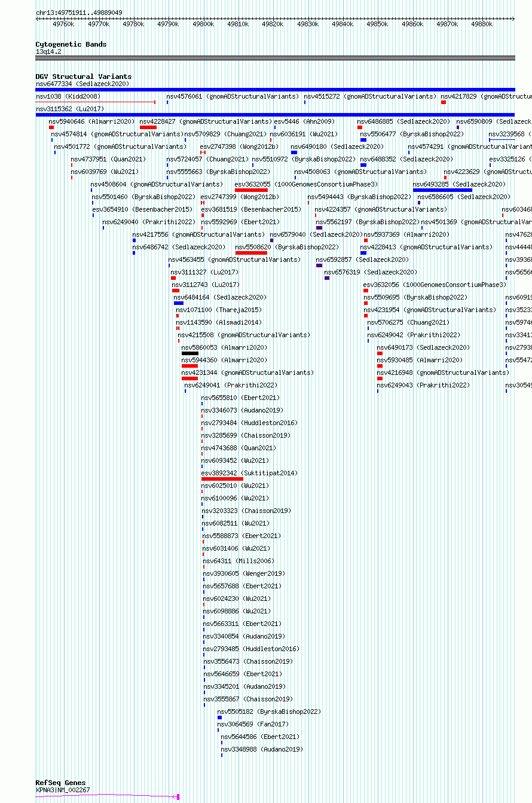Select nsv5930485 (Almarri2020) label
The width and height of the screenshot is (532, 803).
pos(420,360)
